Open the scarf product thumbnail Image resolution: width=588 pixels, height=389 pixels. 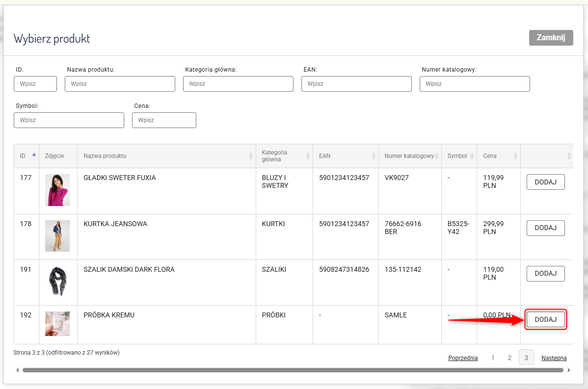(57, 282)
